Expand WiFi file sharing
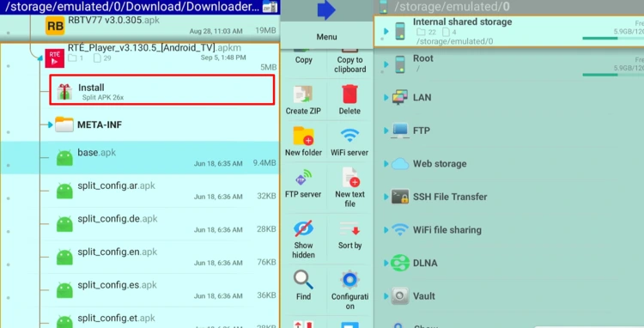This screenshot has height=328, width=644. click(386, 230)
